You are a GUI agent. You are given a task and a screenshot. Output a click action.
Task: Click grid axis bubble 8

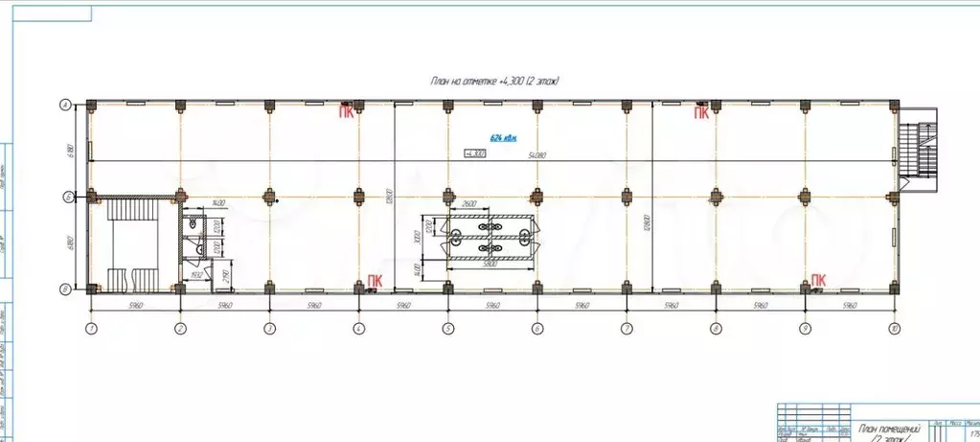click(716, 328)
